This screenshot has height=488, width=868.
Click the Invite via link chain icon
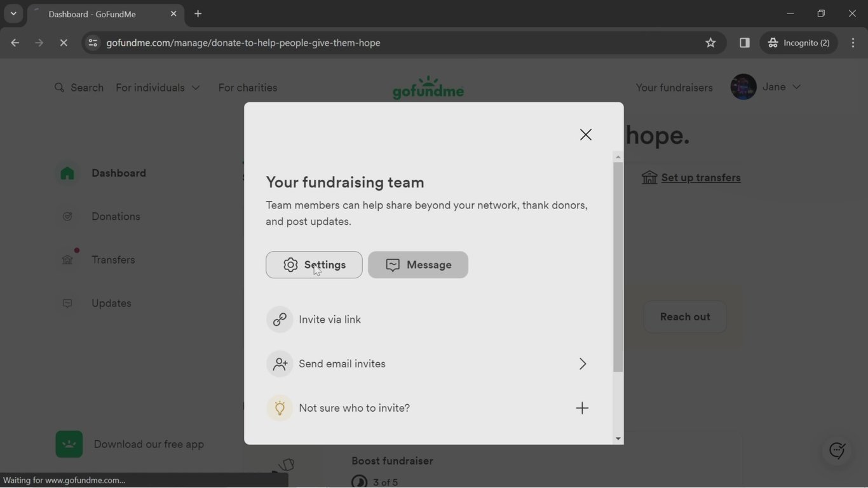pyautogui.click(x=280, y=319)
